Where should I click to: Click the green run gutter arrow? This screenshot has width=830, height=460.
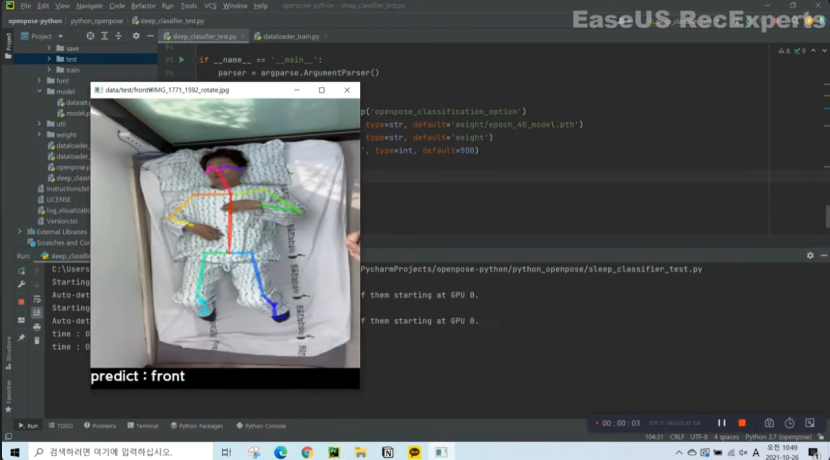pyautogui.click(x=181, y=60)
